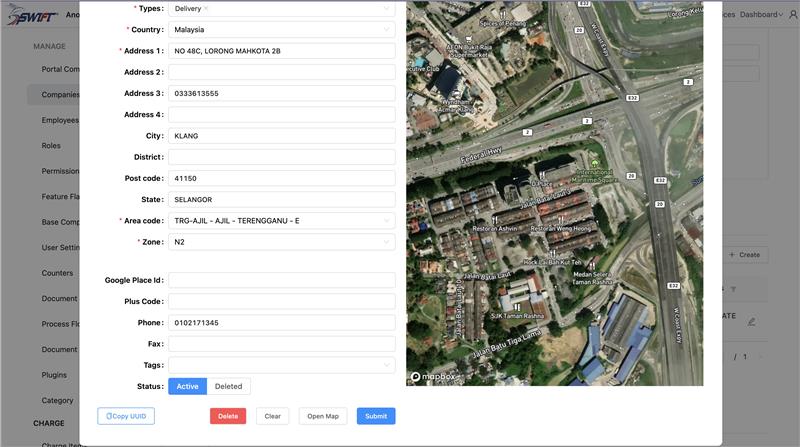Open User Settings in sidebar
This screenshot has width=800, height=447.
[x=60, y=247]
